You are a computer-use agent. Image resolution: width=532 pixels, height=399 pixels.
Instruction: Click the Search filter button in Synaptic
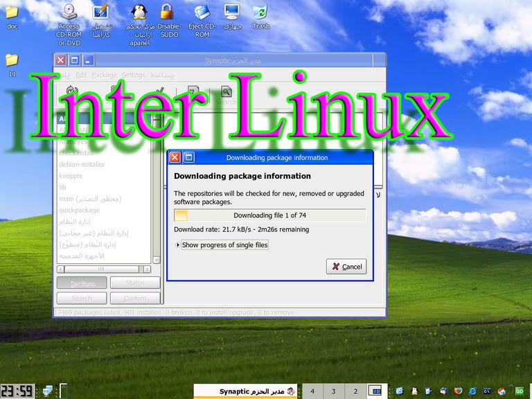(x=82, y=299)
